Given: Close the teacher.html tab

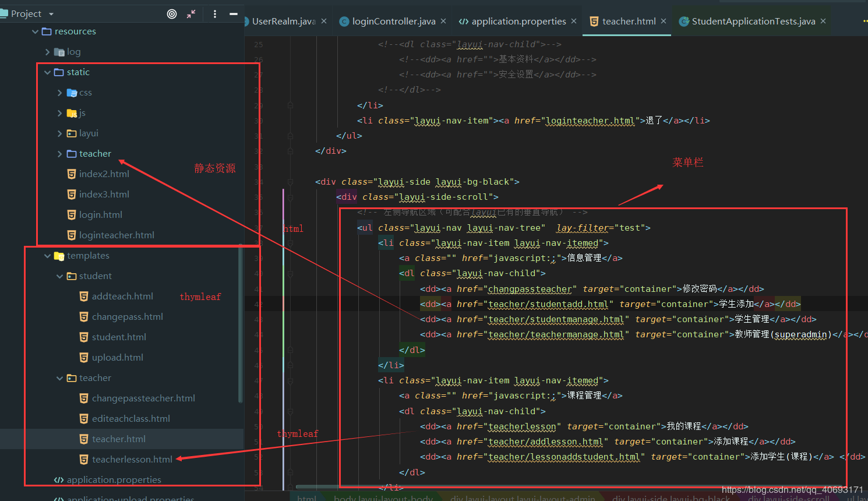Looking at the screenshot, I should 664,21.
